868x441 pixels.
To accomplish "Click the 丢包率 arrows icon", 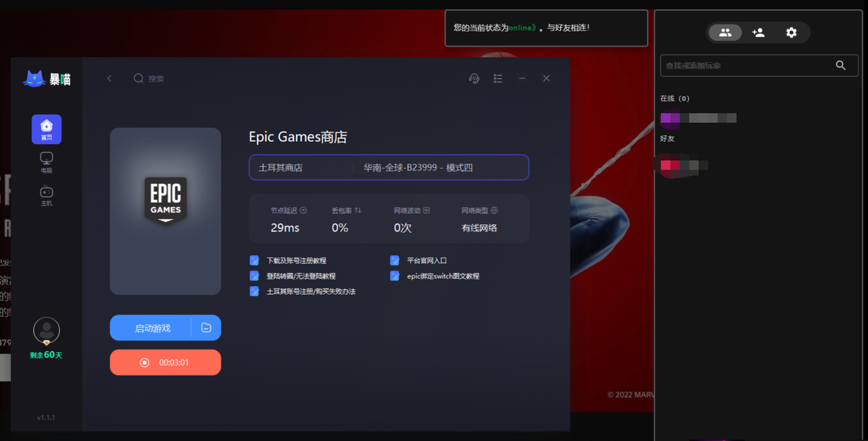I will pyautogui.click(x=358, y=210).
